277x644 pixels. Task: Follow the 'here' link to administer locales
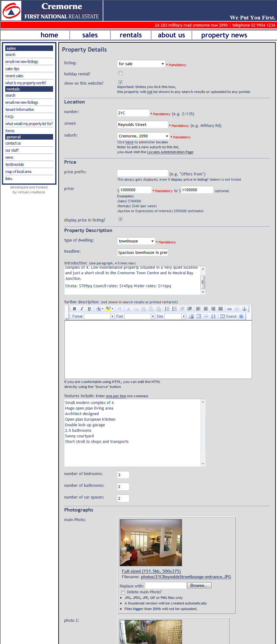130,142
